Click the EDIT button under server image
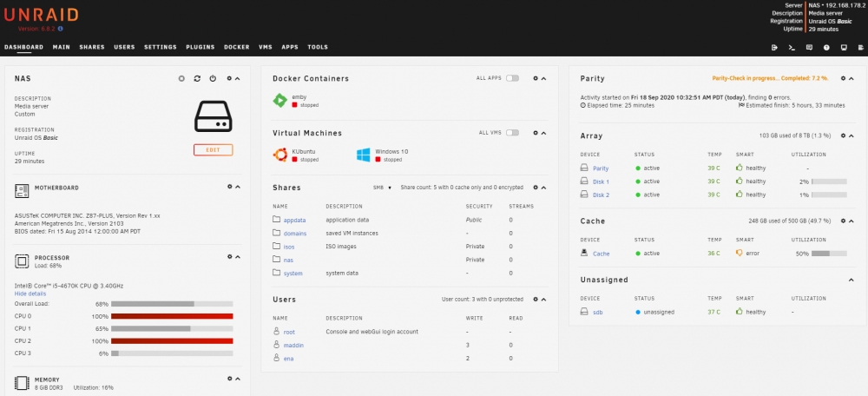Viewport: 868px width, 396px height. point(214,149)
